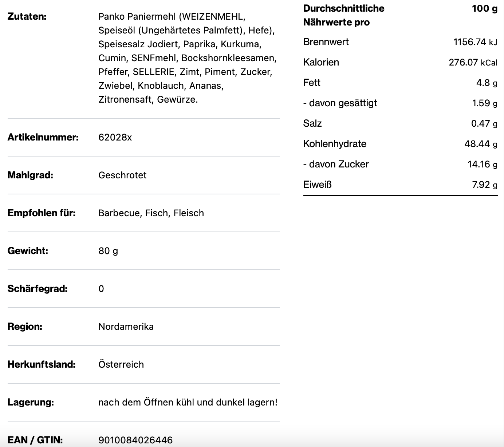
Task: Click the Herkunftsland value Österreich
Action: point(121,364)
